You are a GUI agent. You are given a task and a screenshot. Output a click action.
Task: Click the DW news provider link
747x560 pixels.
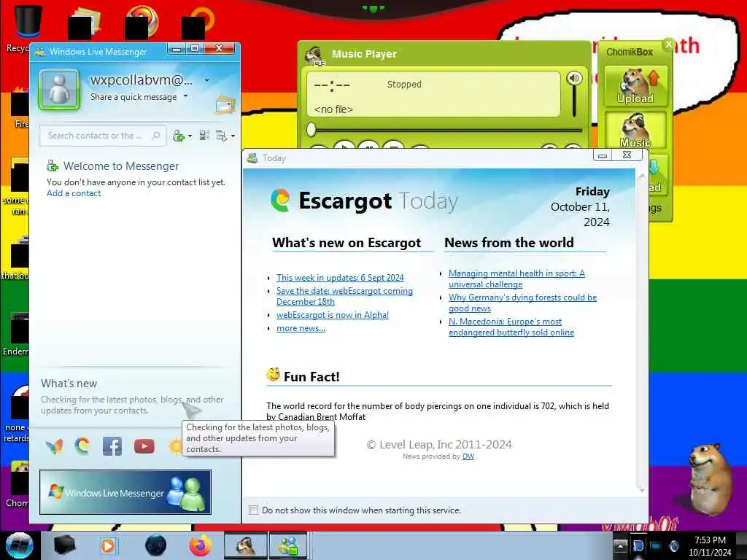click(x=468, y=456)
